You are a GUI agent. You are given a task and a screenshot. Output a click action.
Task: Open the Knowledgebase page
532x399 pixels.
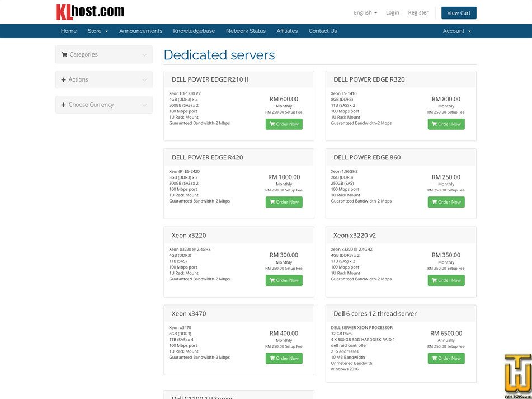(x=194, y=31)
